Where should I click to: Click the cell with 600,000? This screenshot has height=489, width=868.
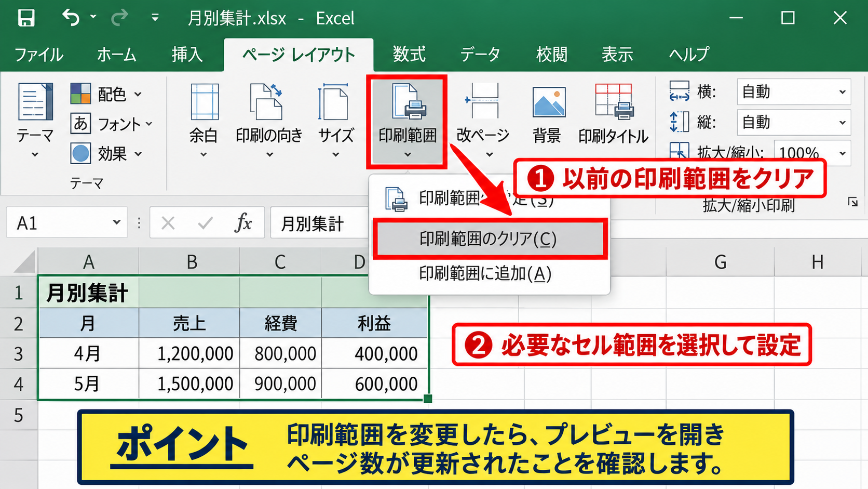tap(374, 384)
